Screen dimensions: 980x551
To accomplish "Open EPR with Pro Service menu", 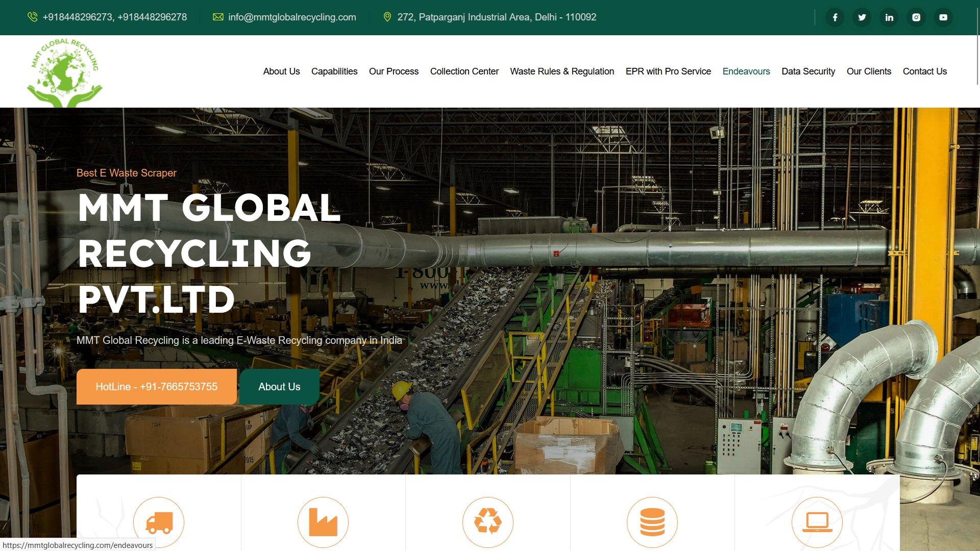I will (668, 71).
